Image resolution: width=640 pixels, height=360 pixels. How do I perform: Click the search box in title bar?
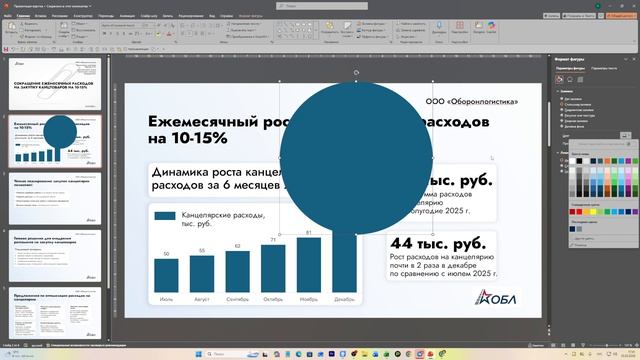click(322, 6)
